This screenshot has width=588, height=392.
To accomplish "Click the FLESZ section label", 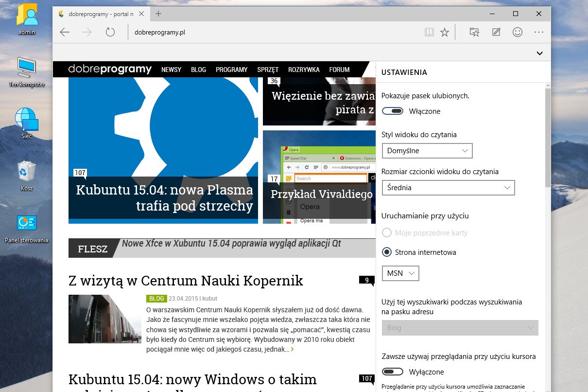I will [92, 249].
